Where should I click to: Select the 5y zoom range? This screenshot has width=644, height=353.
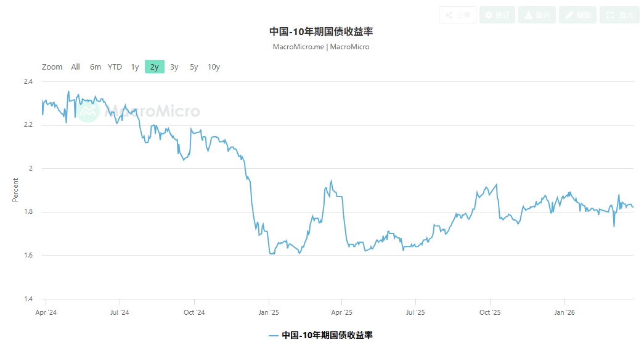coord(194,67)
